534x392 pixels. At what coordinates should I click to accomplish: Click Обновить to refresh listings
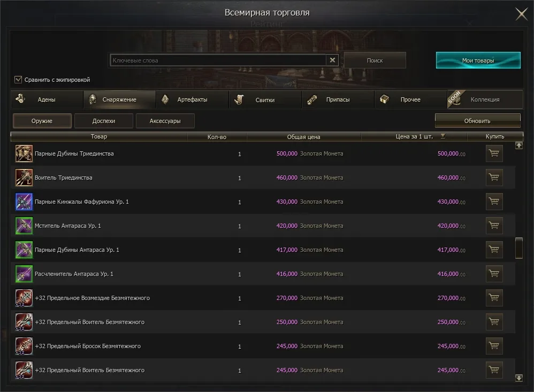477,121
